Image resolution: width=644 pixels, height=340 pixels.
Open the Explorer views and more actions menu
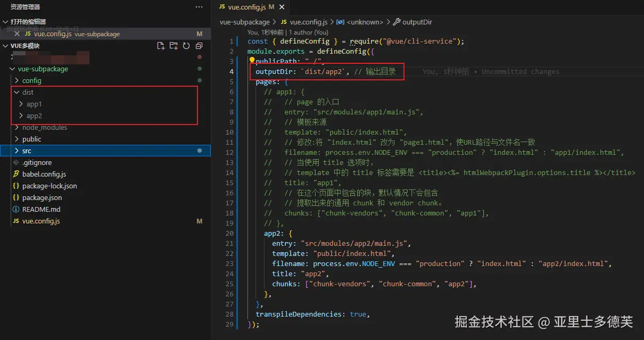(x=199, y=7)
